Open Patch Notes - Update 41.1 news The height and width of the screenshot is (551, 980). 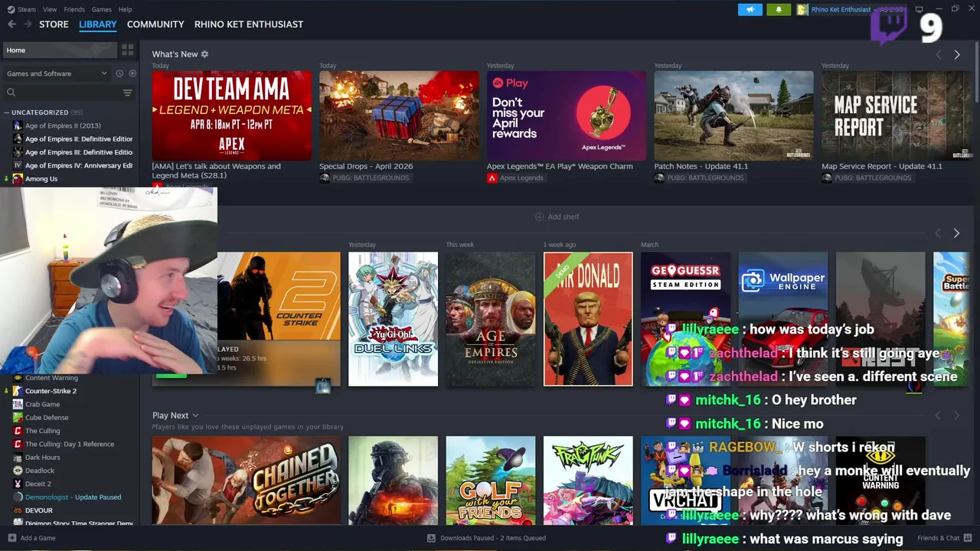733,116
